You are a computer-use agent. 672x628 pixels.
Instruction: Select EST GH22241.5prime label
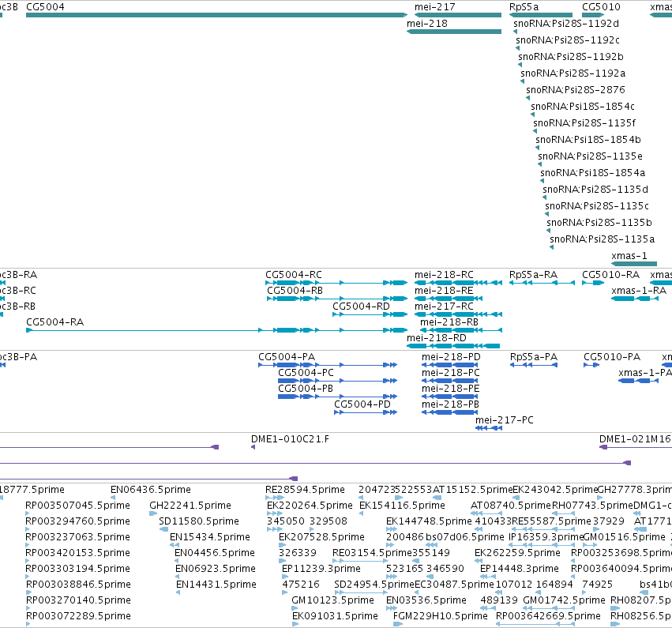190,506
